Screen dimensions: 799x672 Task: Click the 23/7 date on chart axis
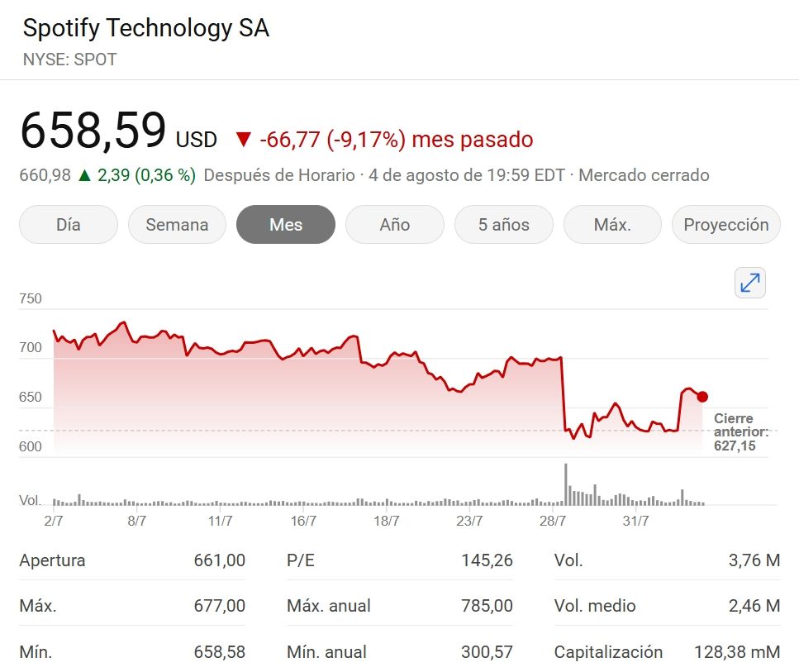[469, 521]
